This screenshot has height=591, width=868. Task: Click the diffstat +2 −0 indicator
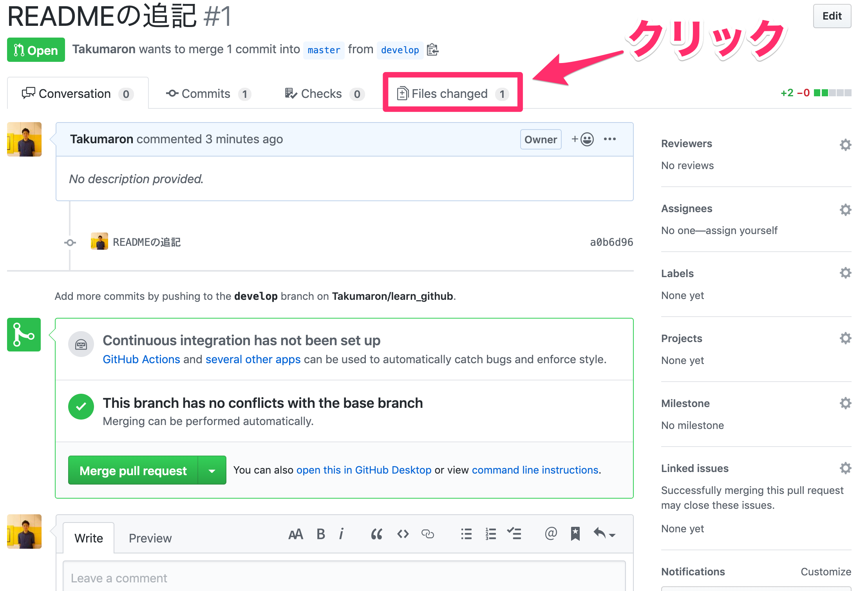point(816,93)
